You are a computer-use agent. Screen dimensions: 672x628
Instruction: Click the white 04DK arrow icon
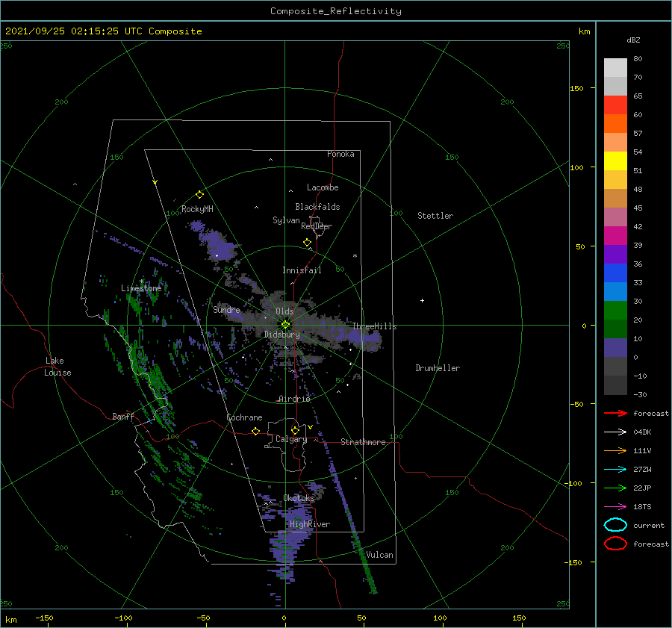(x=615, y=432)
